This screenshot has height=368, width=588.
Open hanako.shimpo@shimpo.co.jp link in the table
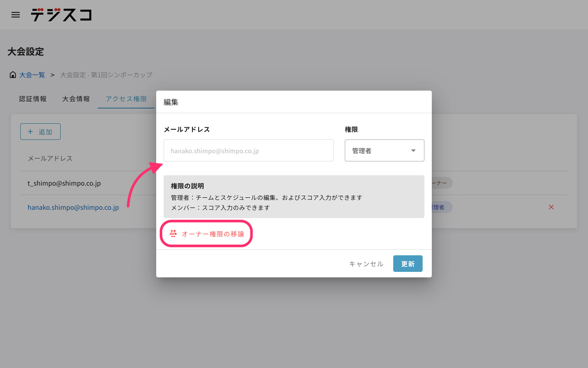tap(73, 207)
